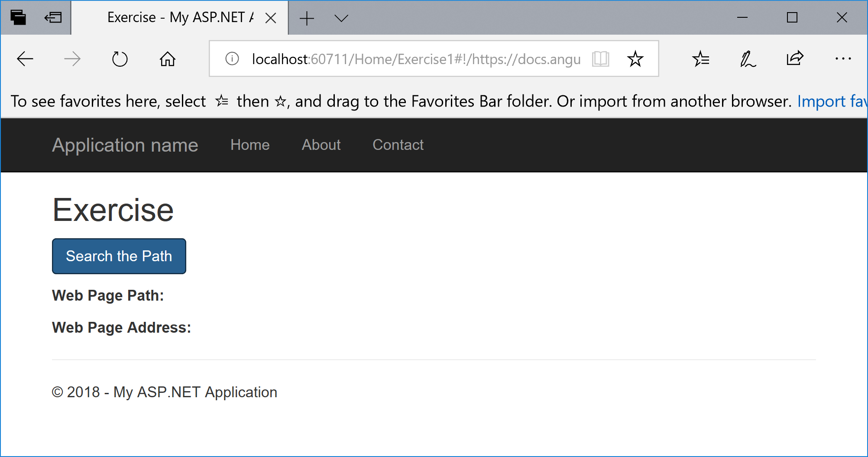868x457 pixels.
Task: Open the About nav item
Action: pyautogui.click(x=321, y=145)
